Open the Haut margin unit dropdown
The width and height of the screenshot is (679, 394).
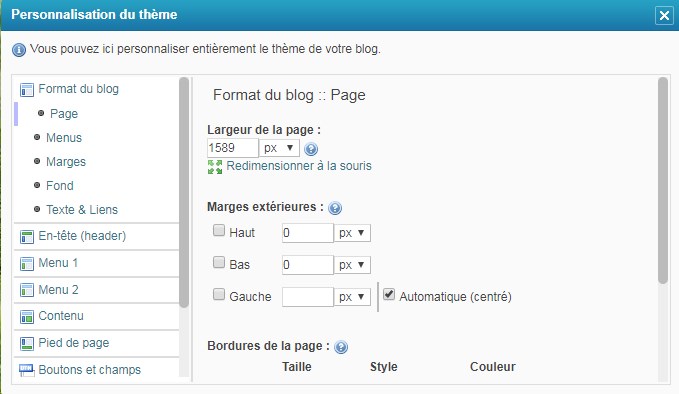[352, 233]
